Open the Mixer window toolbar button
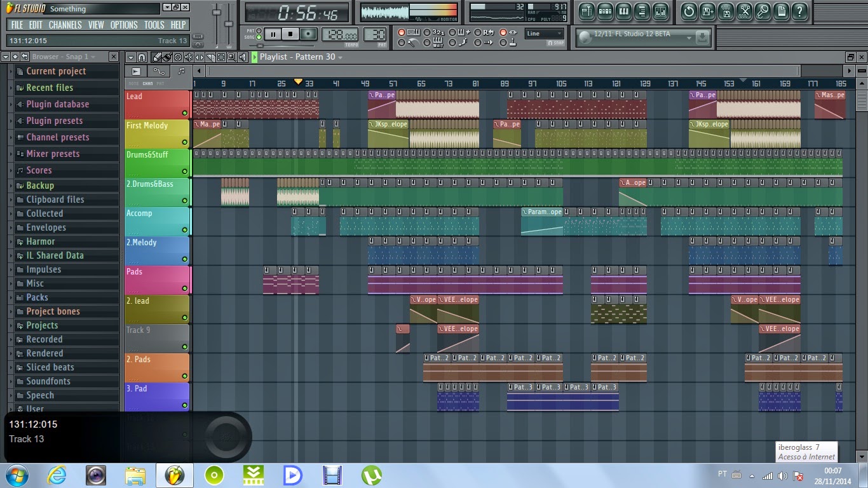Viewport: 868px width, 488px height. (661, 11)
